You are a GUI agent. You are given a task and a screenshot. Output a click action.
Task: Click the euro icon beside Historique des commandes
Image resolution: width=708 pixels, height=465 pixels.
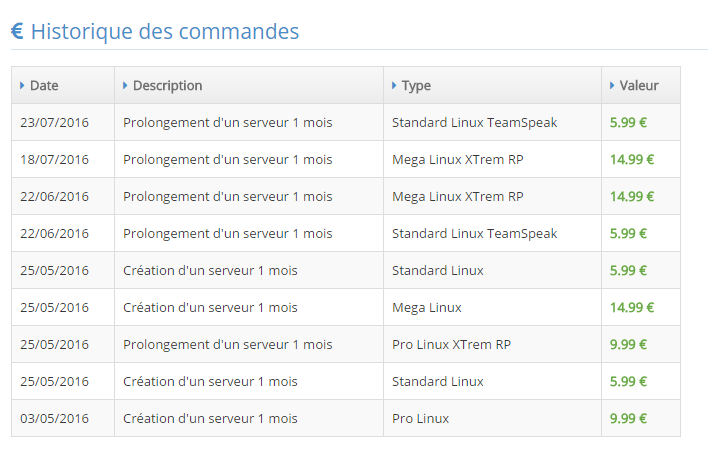coord(17,31)
